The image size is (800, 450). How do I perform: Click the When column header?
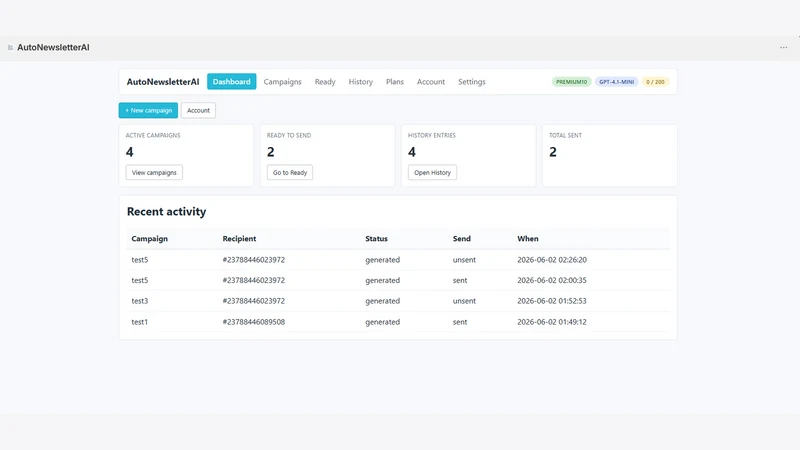click(528, 239)
